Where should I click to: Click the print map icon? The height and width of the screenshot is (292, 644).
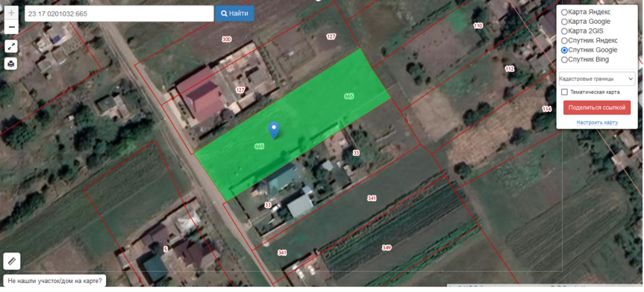11,63
